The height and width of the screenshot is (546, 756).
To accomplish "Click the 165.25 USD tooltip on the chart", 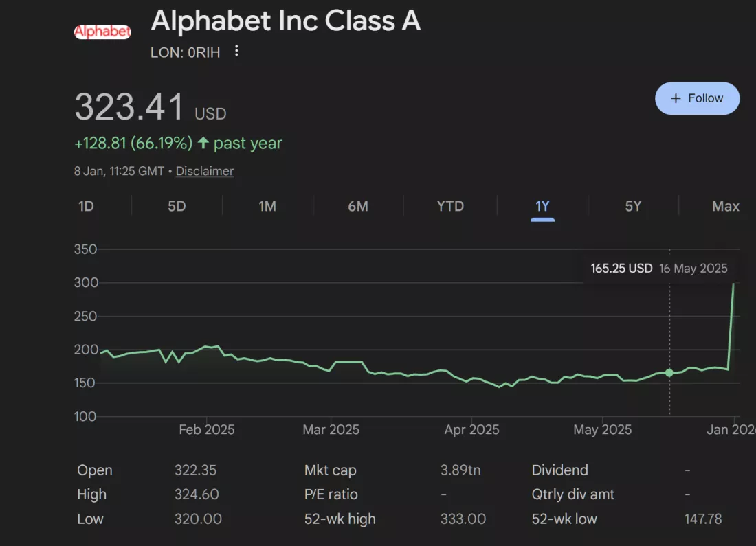I will click(621, 269).
